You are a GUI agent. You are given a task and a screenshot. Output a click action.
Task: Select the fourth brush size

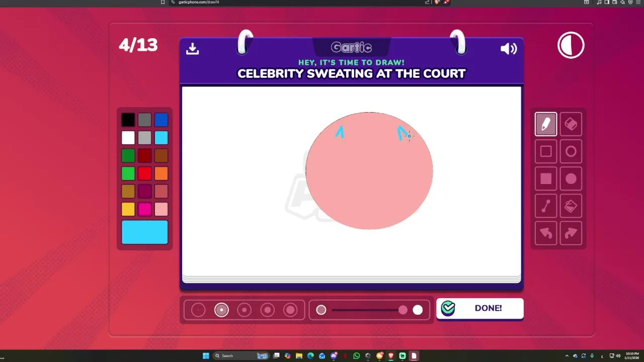268,310
